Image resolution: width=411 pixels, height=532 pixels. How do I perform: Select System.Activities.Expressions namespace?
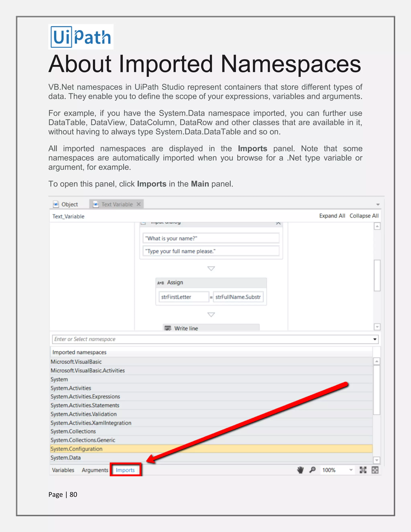click(x=211, y=396)
